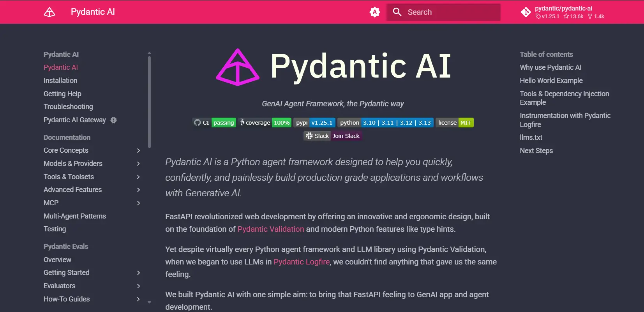Open the python versions badge

tap(385, 123)
